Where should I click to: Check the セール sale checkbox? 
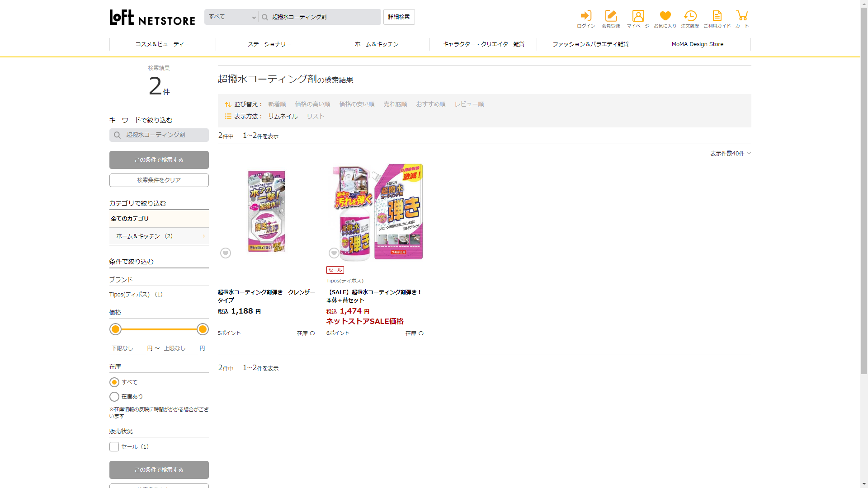pyautogui.click(x=114, y=447)
